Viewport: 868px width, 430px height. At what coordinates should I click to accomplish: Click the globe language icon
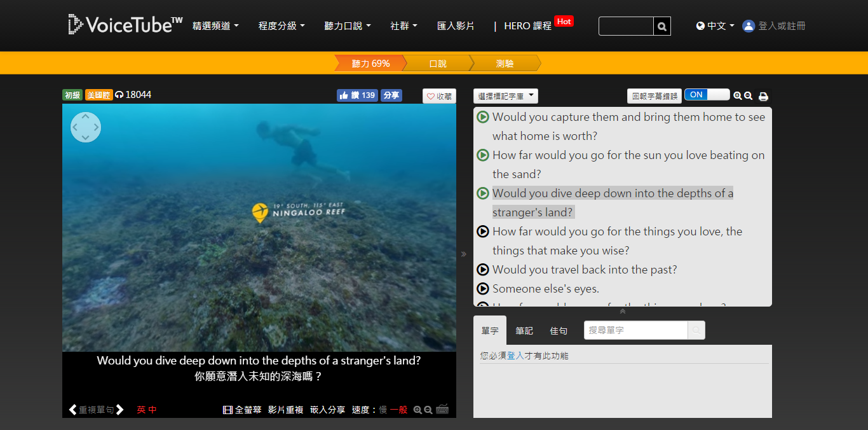pos(700,26)
